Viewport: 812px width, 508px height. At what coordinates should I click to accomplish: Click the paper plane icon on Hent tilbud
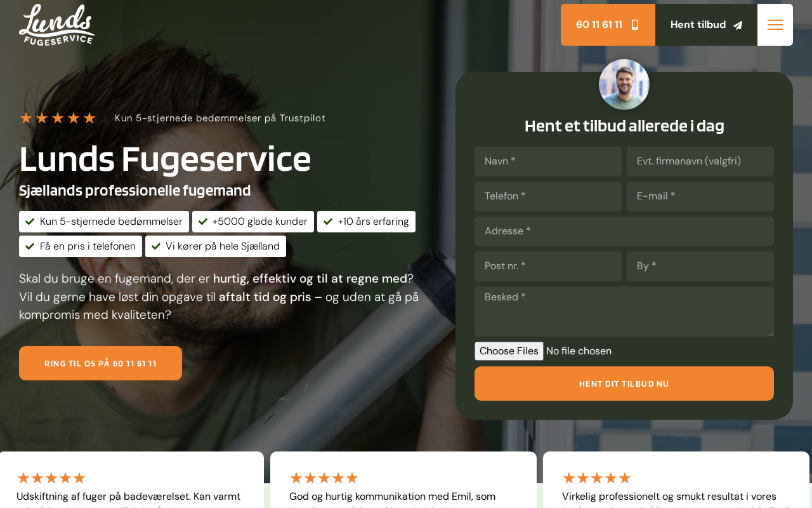(x=738, y=25)
